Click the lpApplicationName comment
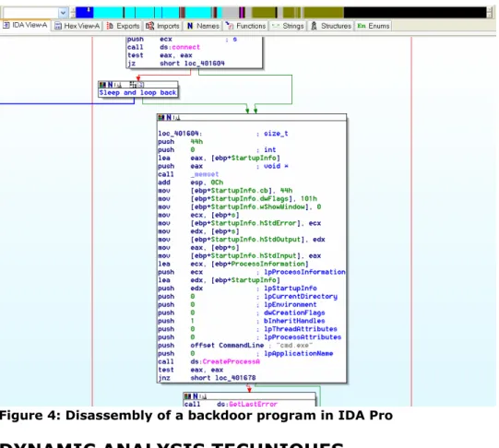The height and width of the screenshot is (448, 499). 298,353
